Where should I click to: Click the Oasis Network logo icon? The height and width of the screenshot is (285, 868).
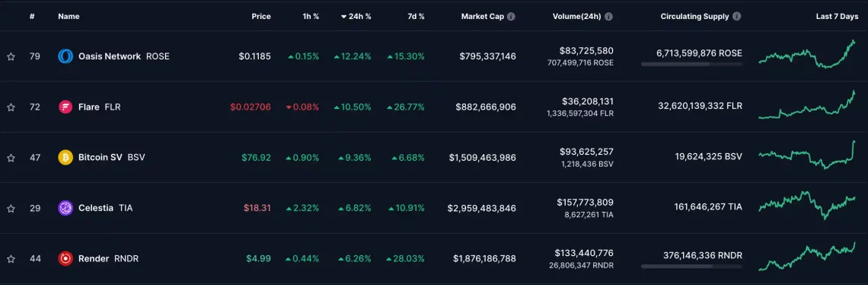pyautogui.click(x=65, y=56)
